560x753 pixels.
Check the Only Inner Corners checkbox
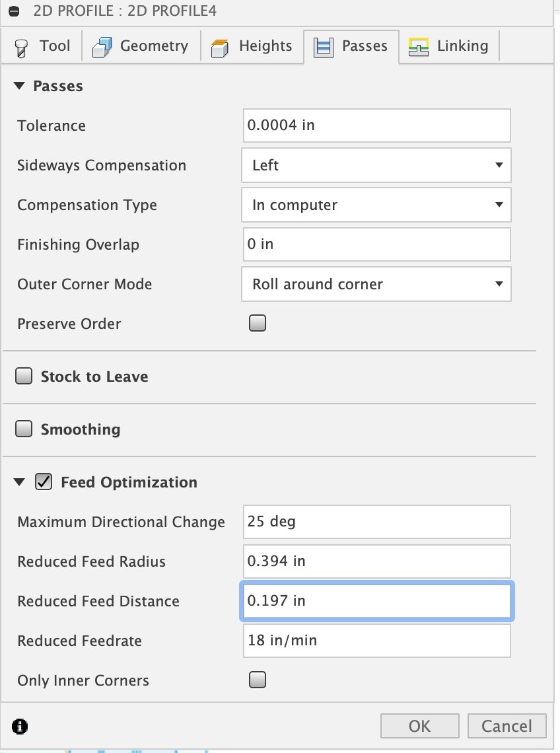[258, 680]
